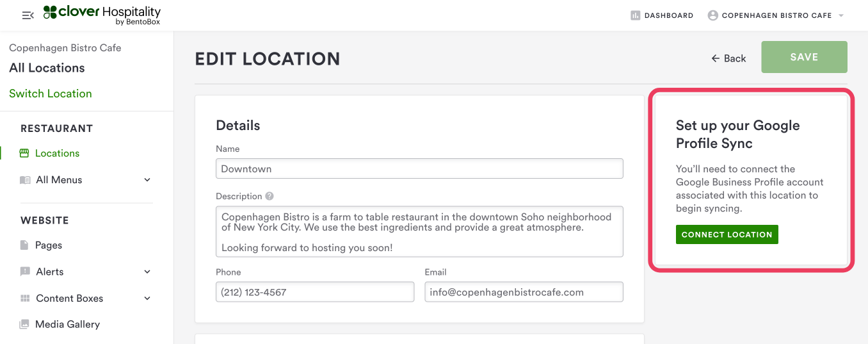Expand the All Menus submenu chevron
Screen dimensions: 868x344
coord(147,180)
